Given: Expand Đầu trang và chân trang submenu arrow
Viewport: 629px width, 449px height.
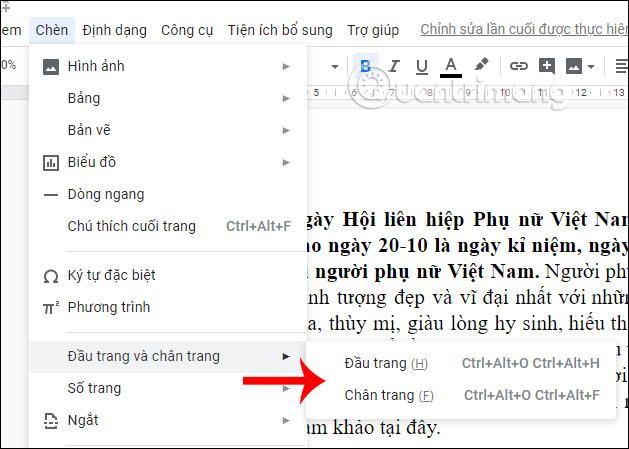Looking at the screenshot, I should tap(286, 356).
